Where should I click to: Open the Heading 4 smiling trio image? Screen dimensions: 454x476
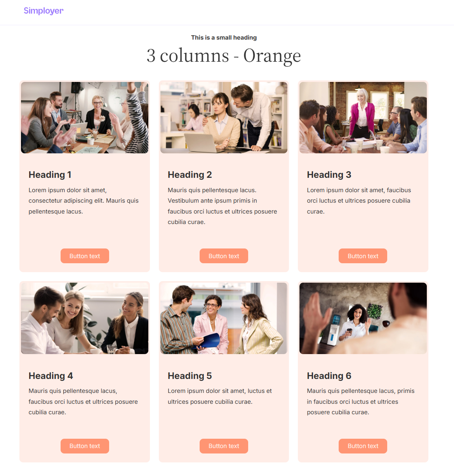coord(85,318)
